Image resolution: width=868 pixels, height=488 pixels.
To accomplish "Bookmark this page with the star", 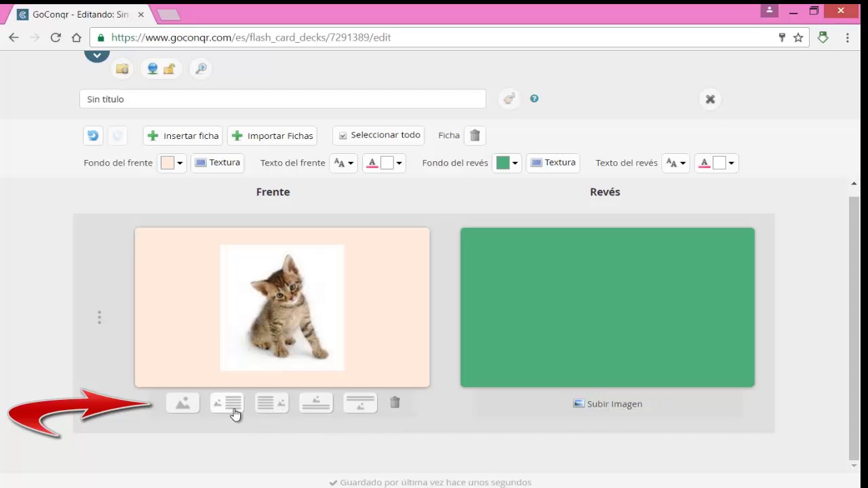I will pos(798,37).
